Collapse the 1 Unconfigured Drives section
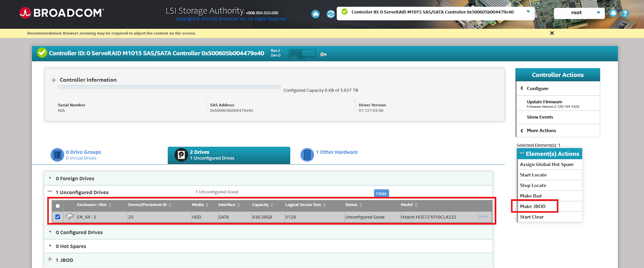 (50, 192)
